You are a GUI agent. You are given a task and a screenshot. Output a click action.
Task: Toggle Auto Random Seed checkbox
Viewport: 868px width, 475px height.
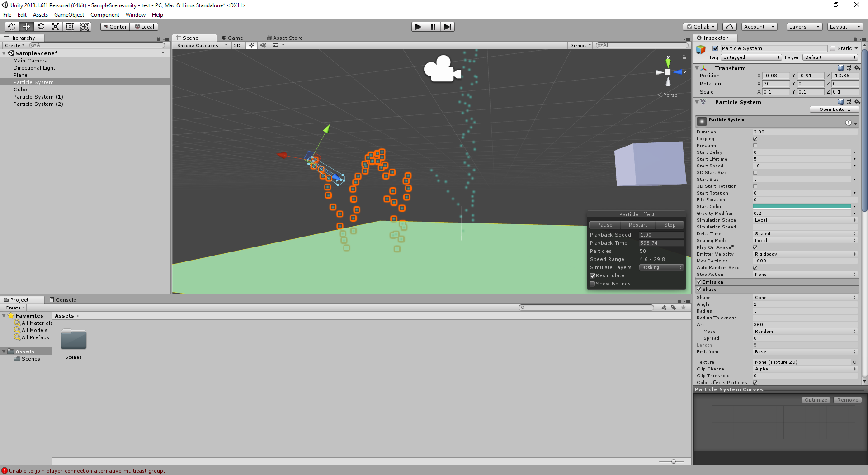pos(755,268)
